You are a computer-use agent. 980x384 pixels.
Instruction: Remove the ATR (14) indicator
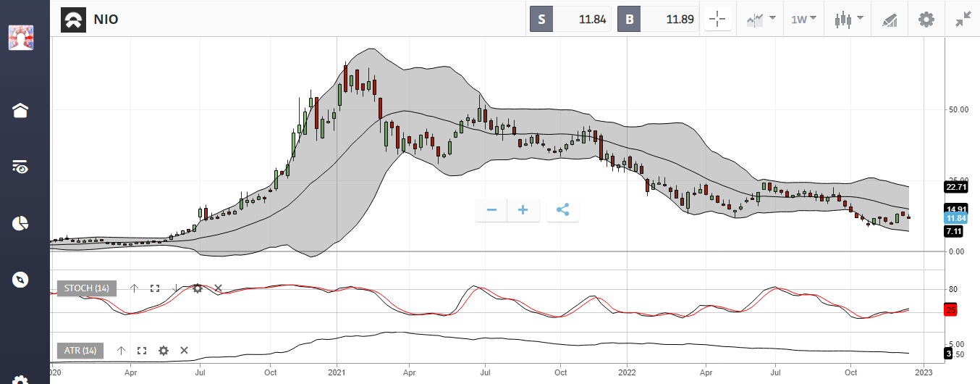pos(184,351)
